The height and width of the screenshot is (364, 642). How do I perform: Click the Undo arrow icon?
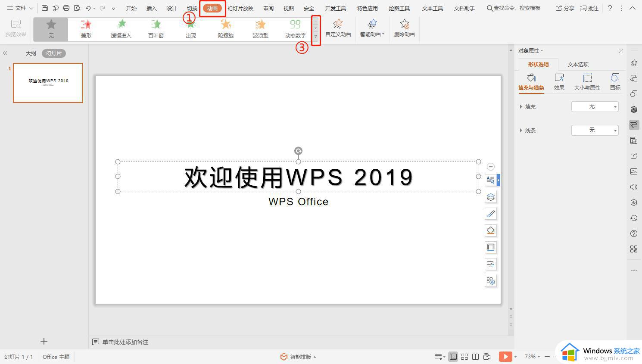point(88,8)
